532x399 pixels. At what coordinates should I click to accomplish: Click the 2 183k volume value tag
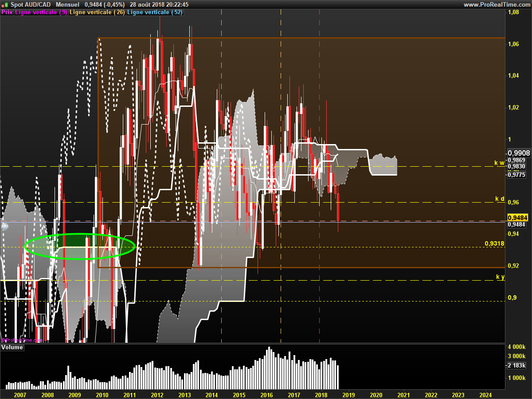click(x=517, y=366)
